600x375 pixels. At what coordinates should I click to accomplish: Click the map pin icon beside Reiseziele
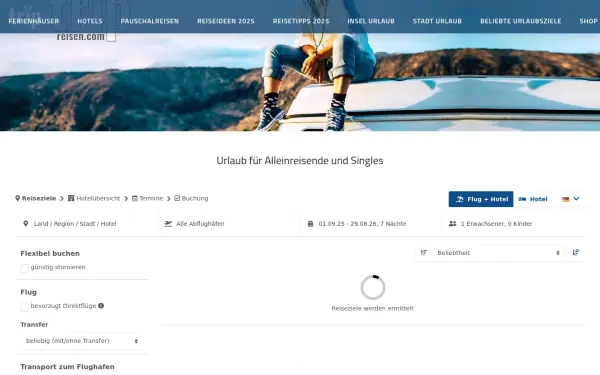point(18,198)
